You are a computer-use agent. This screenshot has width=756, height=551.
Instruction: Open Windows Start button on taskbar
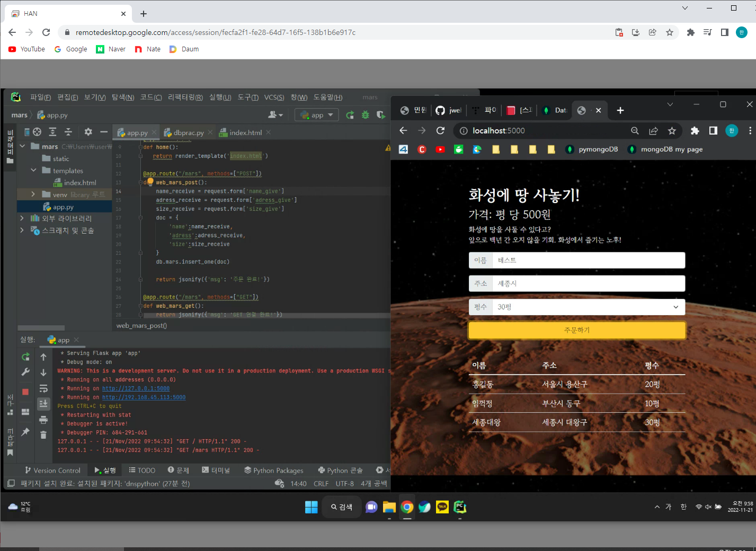click(312, 507)
